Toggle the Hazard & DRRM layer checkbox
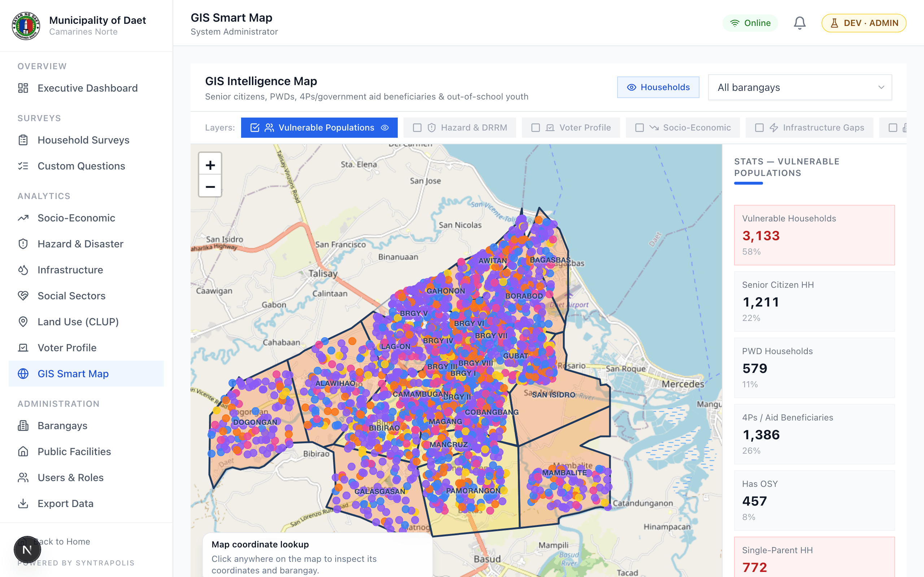The image size is (924, 577). [x=417, y=127]
